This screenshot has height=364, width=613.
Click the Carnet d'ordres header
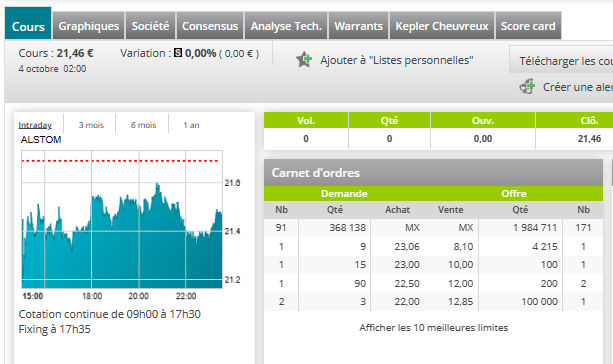click(433, 172)
